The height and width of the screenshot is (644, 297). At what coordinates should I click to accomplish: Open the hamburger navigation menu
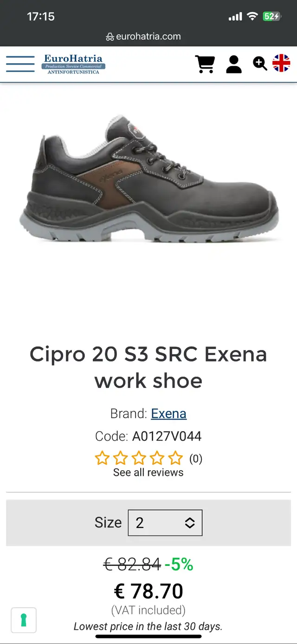click(x=20, y=64)
